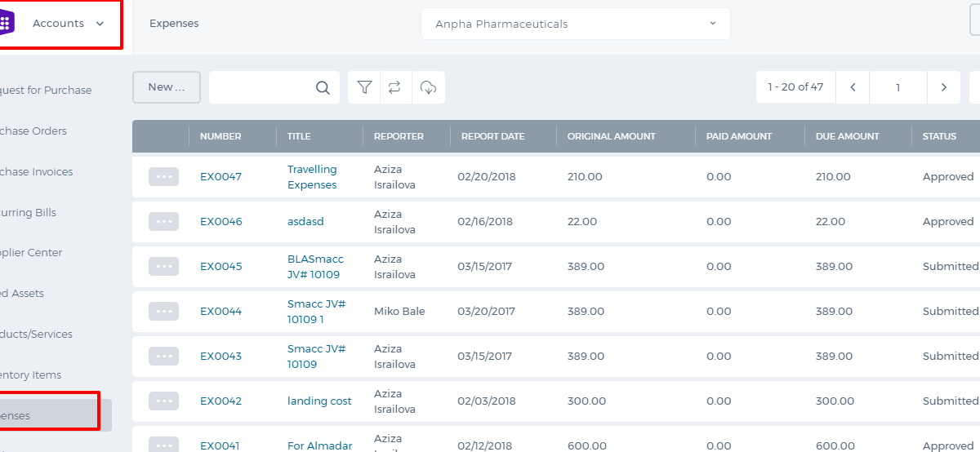Open the Anpha Pharmaceuticals company selector
Screen dimensions: 980x452
coord(576,24)
